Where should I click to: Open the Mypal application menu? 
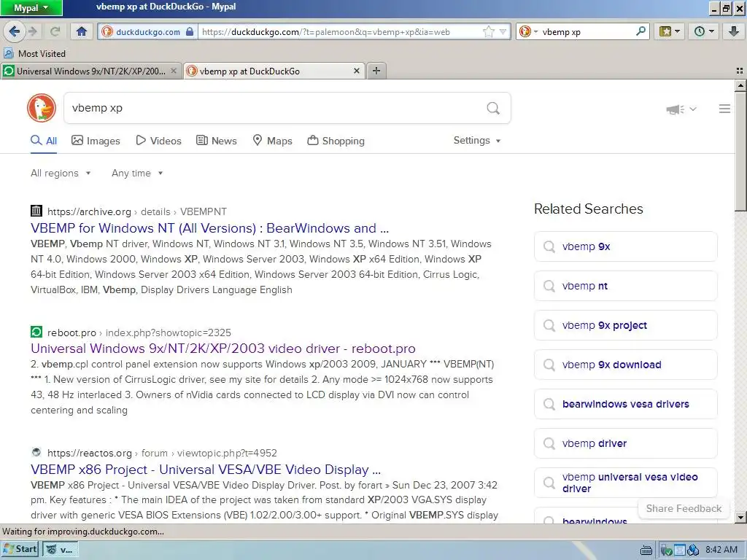click(x=31, y=7)
